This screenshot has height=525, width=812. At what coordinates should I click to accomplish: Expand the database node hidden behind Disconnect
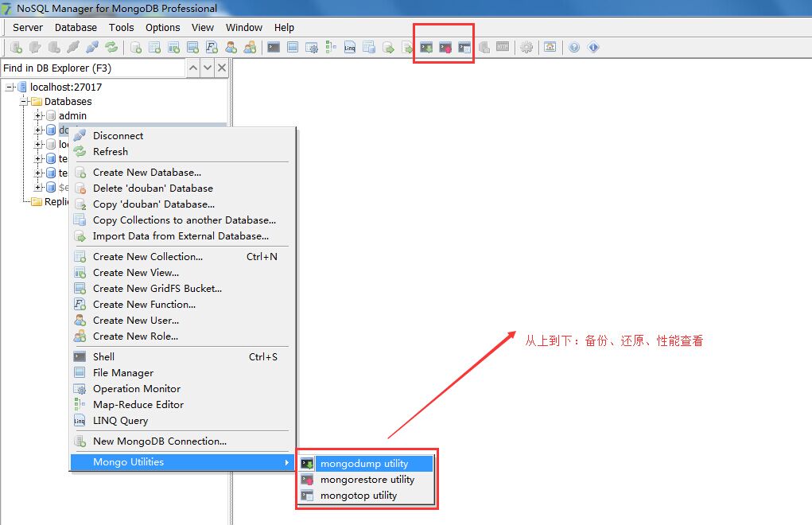[38, 130]
